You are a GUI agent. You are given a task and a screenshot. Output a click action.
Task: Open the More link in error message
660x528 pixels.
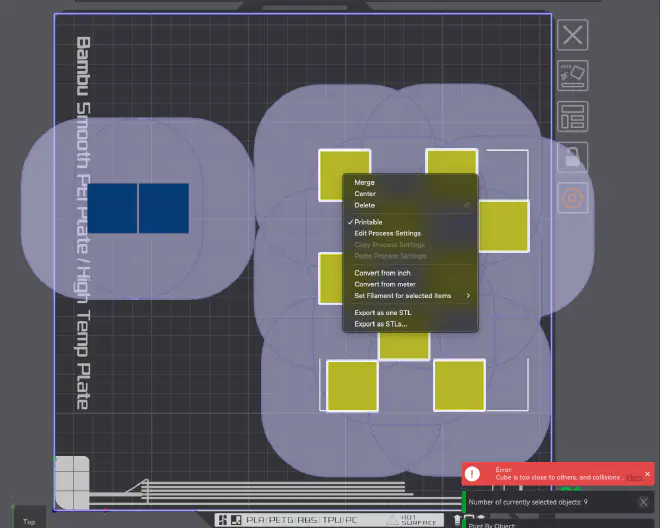pos(634,477)
